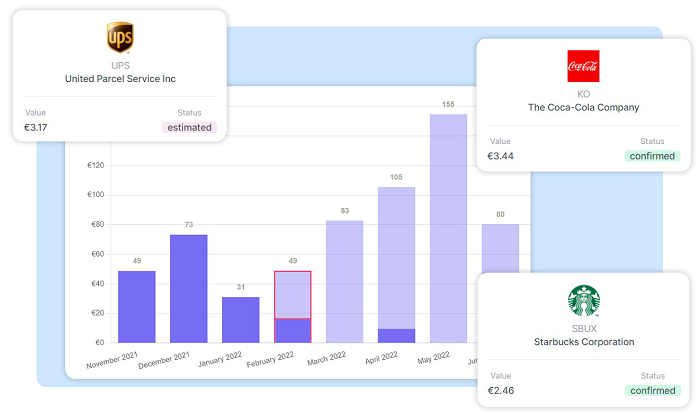Click the January 2022 bar
700x414 pixels.
tap(241, 319)
